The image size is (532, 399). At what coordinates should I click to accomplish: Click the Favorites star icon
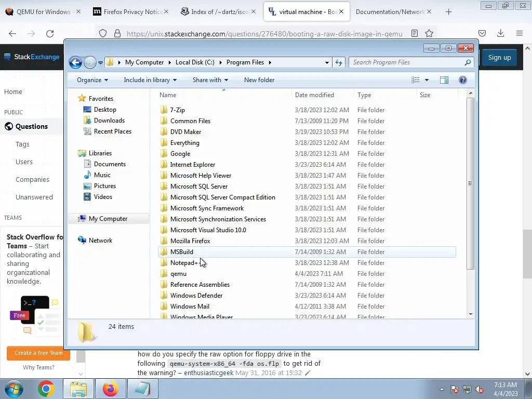coord(82,98)
